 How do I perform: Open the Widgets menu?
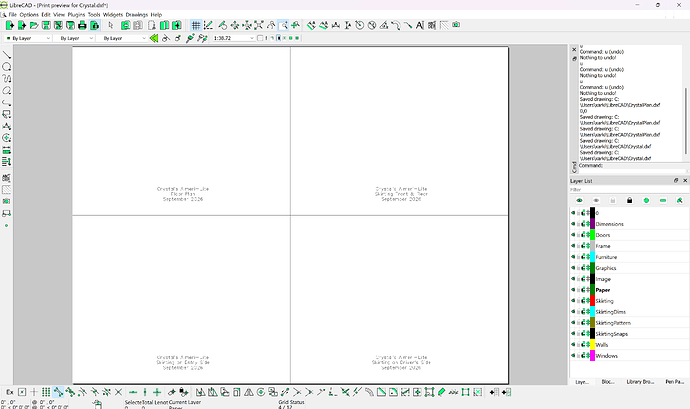(x=113, y=15)
